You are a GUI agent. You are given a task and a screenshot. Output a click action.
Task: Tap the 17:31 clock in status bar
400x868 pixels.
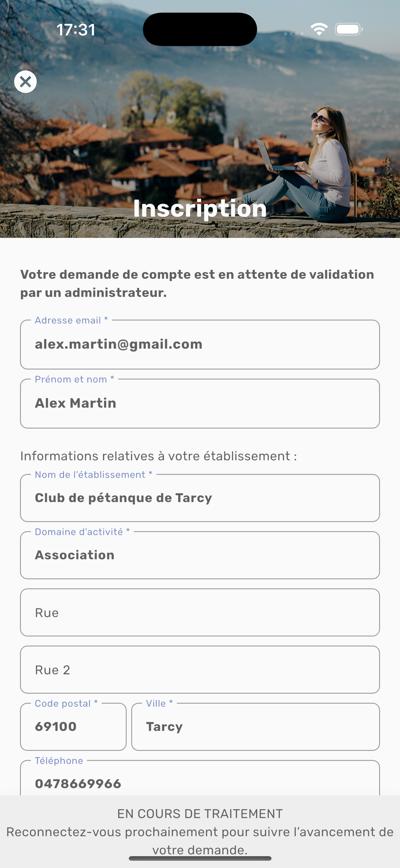pos(76,30)
